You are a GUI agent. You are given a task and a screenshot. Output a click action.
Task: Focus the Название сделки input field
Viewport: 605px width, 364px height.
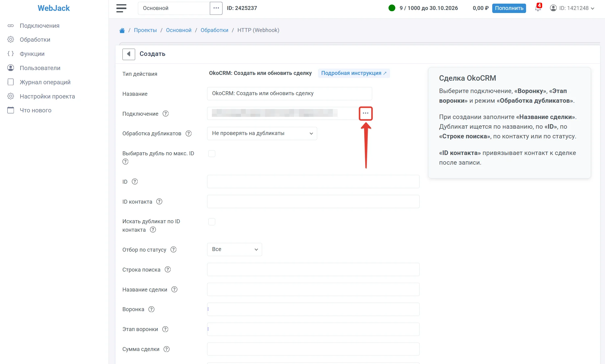click(313, 289)
